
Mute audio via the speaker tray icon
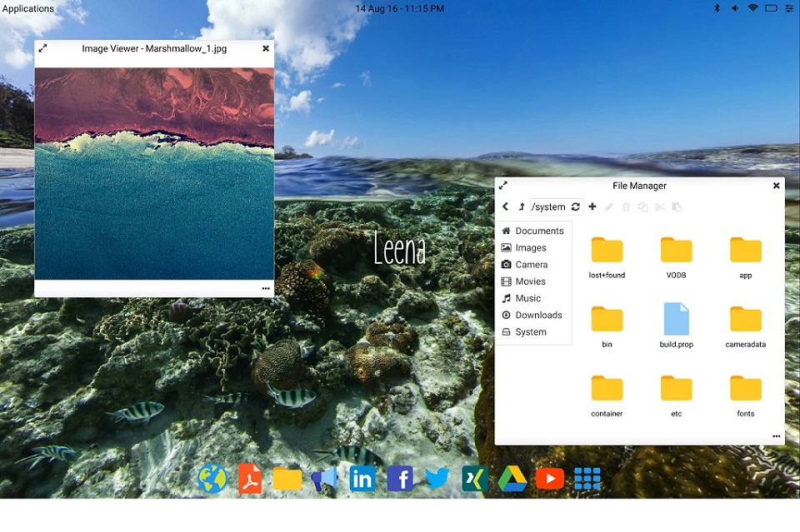pyautogui.click(x=734, y=8)
